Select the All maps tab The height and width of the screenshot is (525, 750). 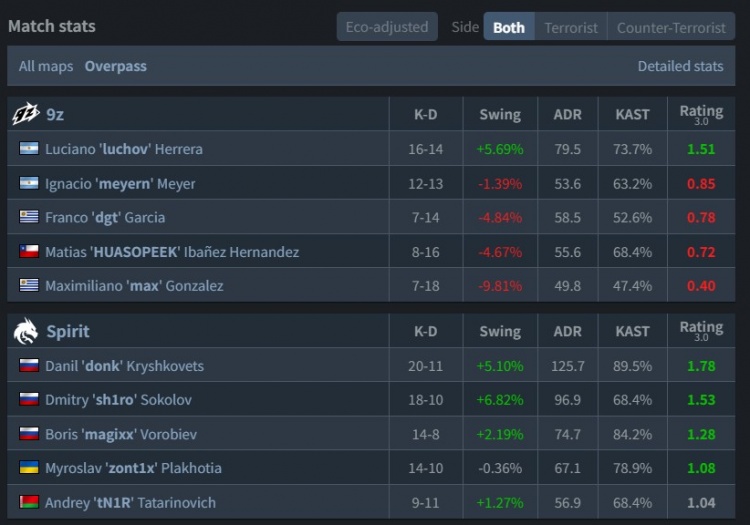pos(46,66)
